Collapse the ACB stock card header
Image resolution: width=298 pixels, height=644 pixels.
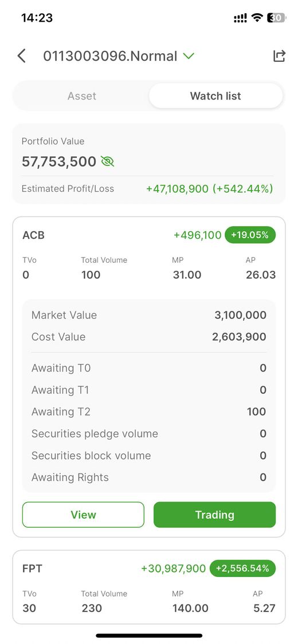pos(149,235)
